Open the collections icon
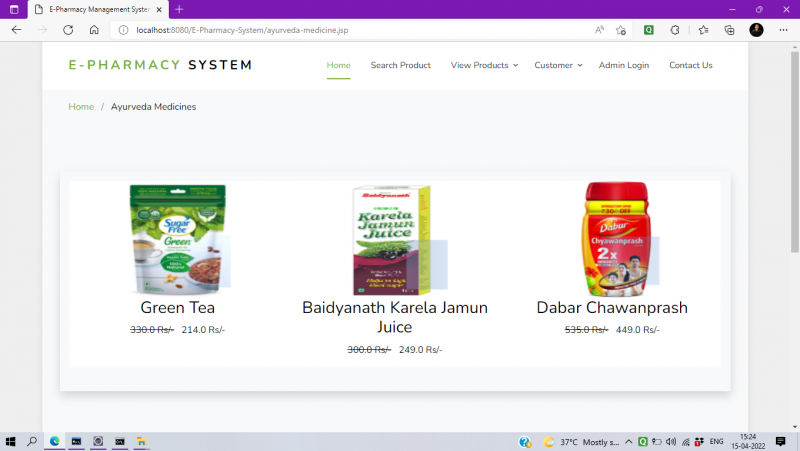 coord(730,30)
